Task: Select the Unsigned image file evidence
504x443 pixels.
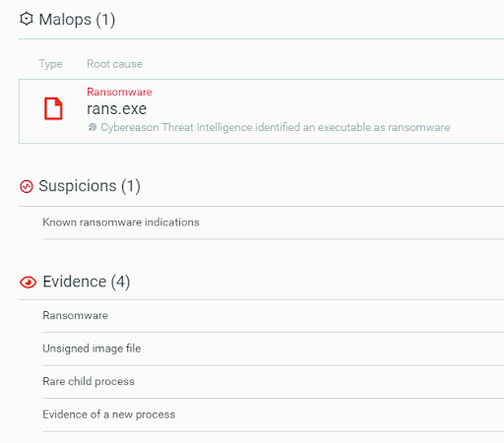Action: (273, 348)
